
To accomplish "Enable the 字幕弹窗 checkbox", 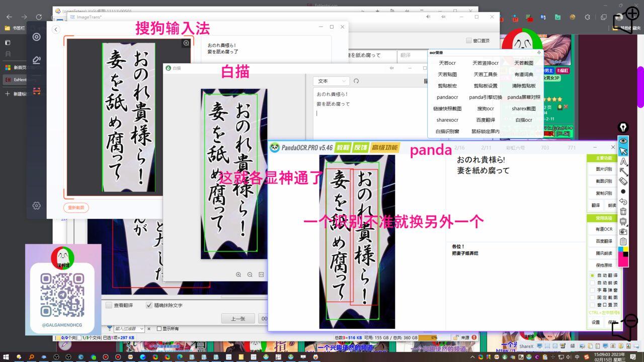I will tap(592, 290).
